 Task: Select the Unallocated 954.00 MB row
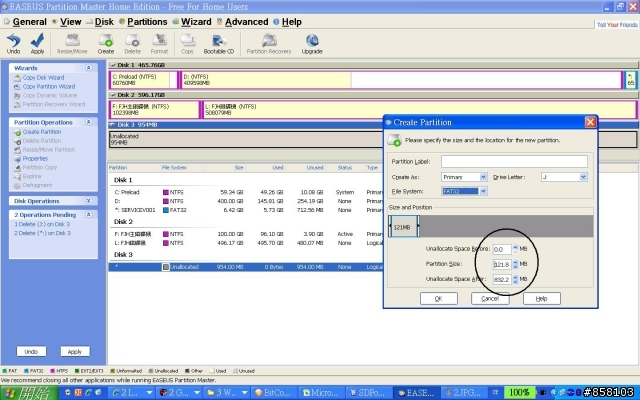pyautogui.click(x=246, y=267)
